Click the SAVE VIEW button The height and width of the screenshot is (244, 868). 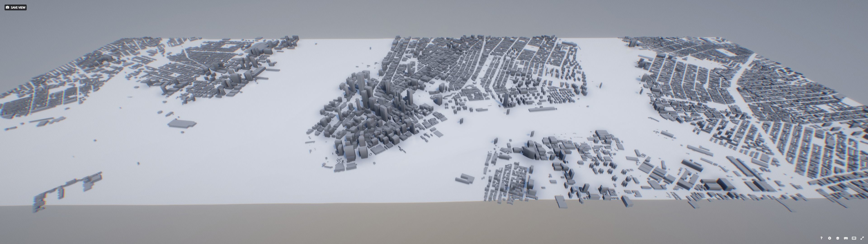16,7
